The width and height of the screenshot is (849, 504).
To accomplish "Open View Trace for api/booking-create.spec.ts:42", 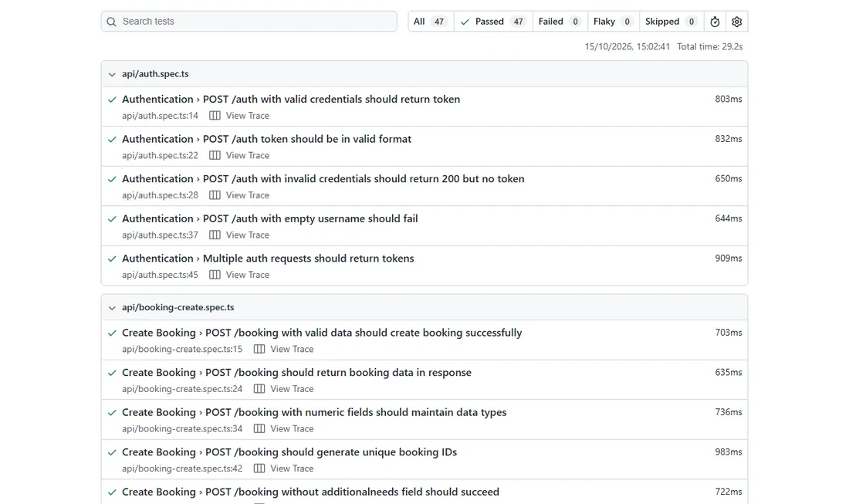I will click(x=292, y=468).
